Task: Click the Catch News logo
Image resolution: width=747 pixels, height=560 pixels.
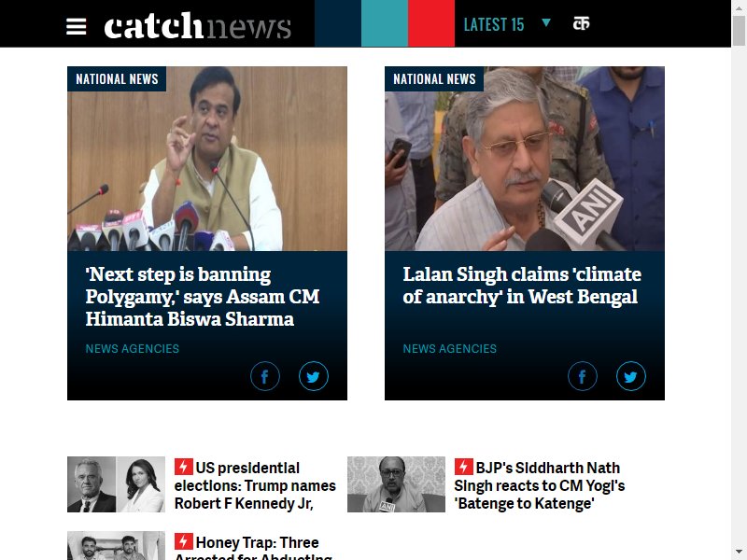Action: tap(197, 26)
